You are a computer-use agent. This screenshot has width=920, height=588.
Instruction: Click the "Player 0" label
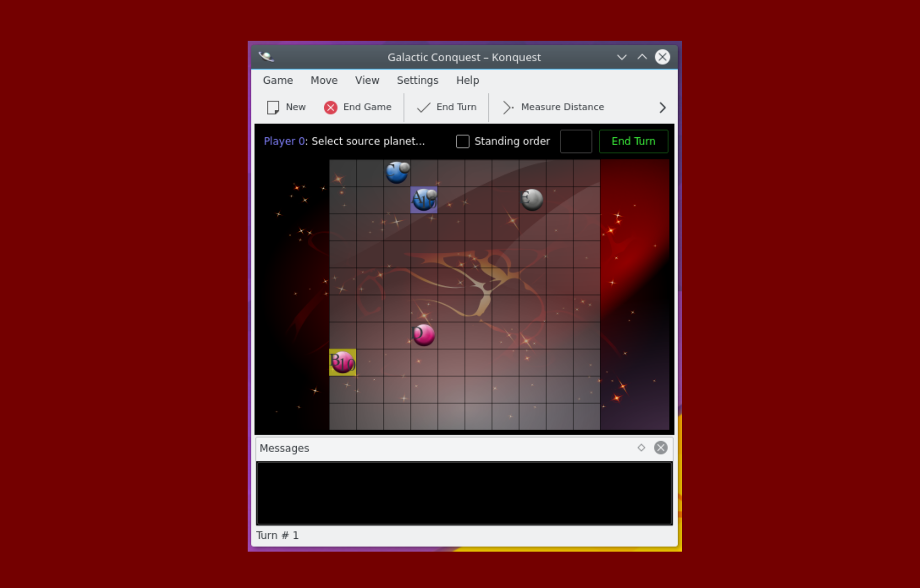[284, 141]
